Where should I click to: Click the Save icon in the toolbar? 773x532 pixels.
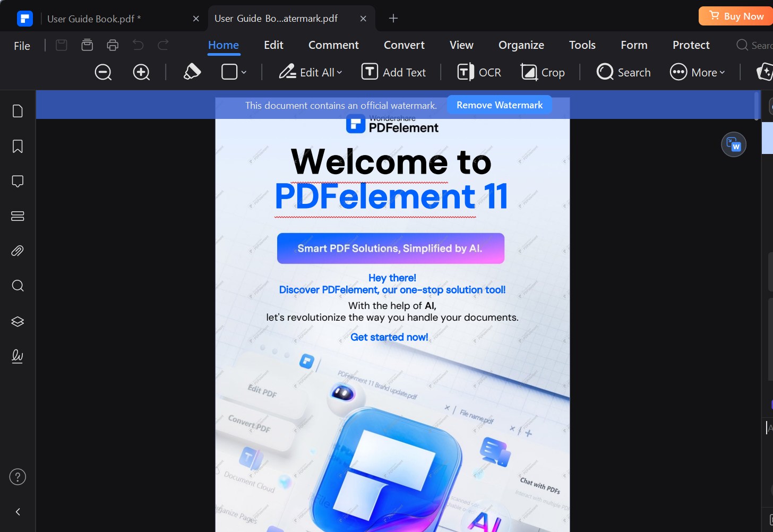tap(62, 45)
